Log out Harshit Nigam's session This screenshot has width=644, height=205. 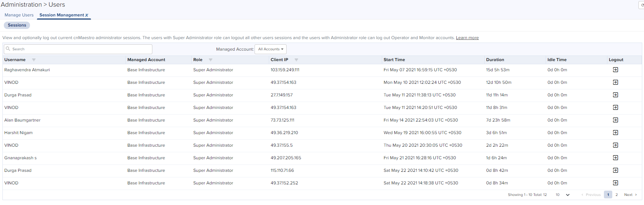tap(615, 133)
